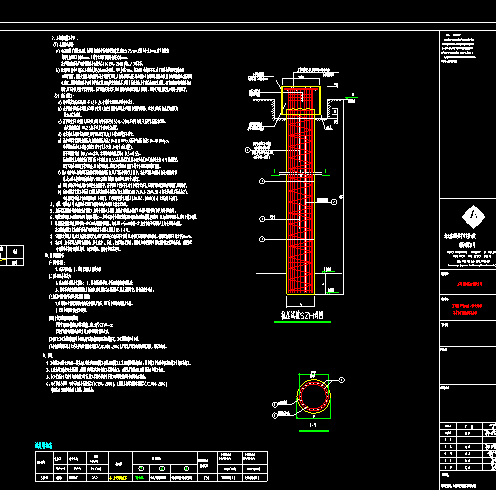Select the callout bubble right of the pile shaft
Viewport: 496px width, 490px height.
pyautogui.click(x=334, y=202)
